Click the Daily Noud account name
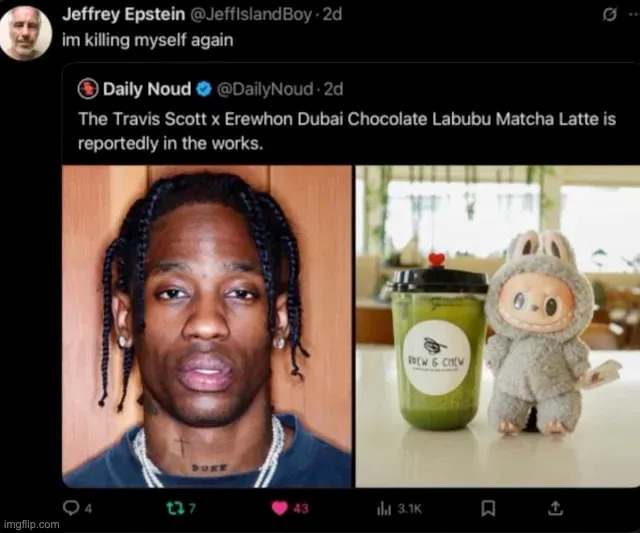The image size is (640, 533). (x=147, y=89)
